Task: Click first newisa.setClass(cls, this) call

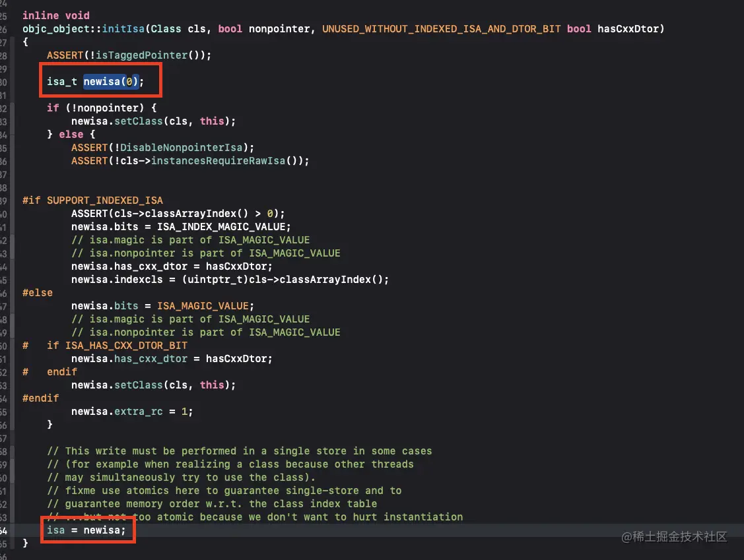Action: (x=153, y=121)
